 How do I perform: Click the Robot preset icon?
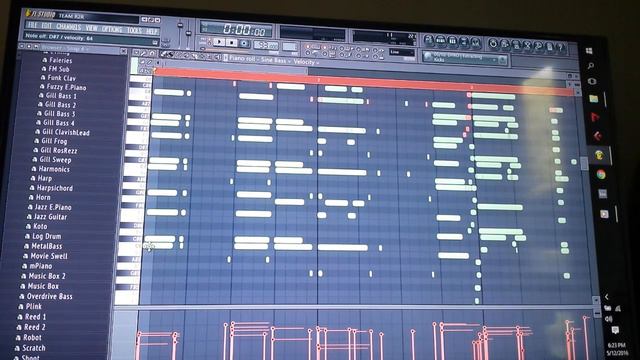click(x=18, y=338)
